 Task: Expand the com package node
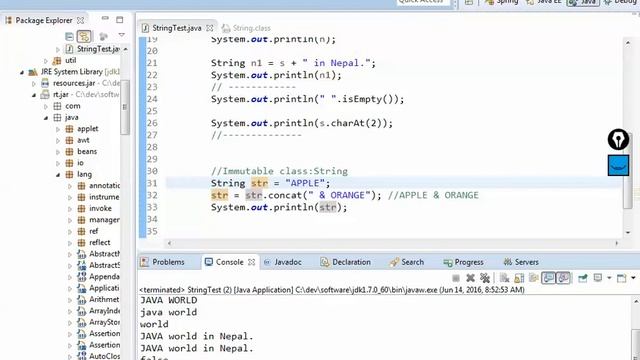pos(46,107)
